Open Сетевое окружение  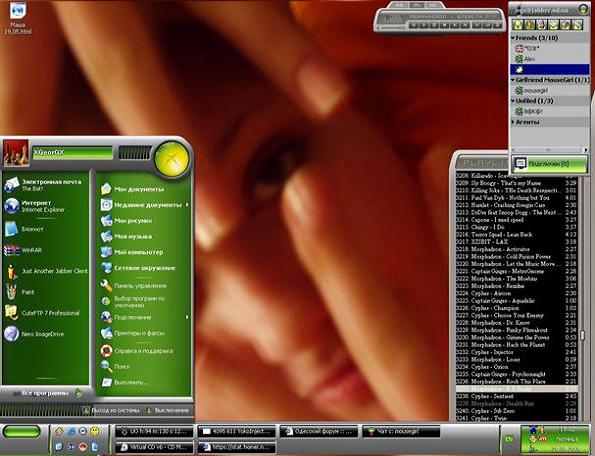pos(144,268)
